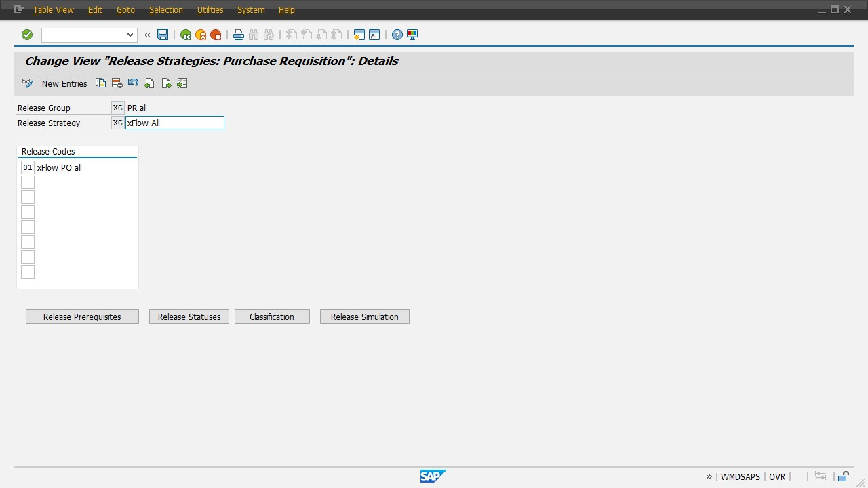Click the Release Prerequisites button
The image size is (868, 488).
(82, 317)
